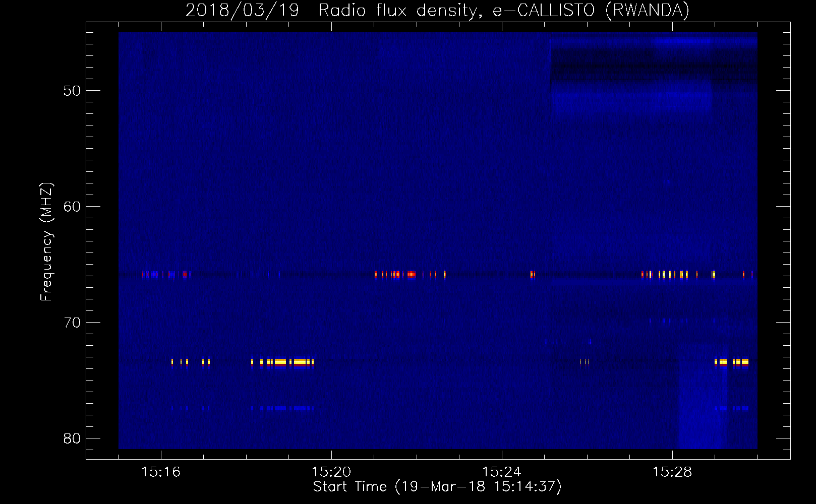Click the 'Start Time (19-Mar-18 15:14:37)' label
Screen dimensions: 816x504
(437, 487)
